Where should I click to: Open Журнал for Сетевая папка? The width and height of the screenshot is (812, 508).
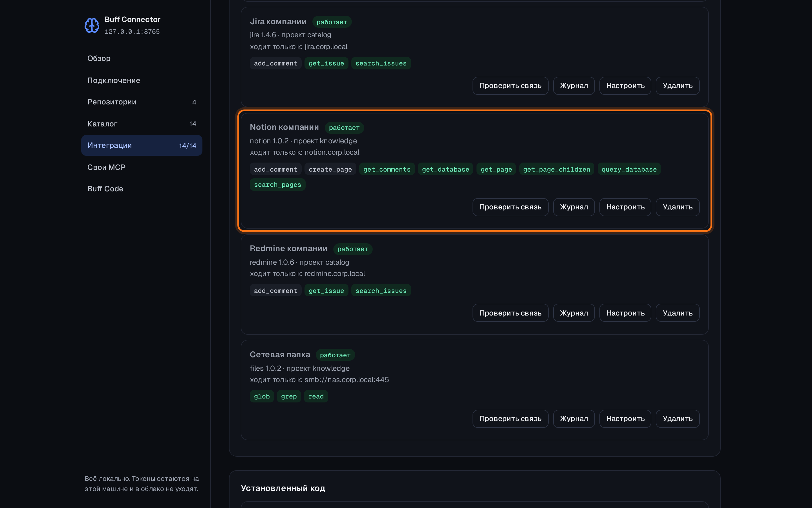[574, 419]
